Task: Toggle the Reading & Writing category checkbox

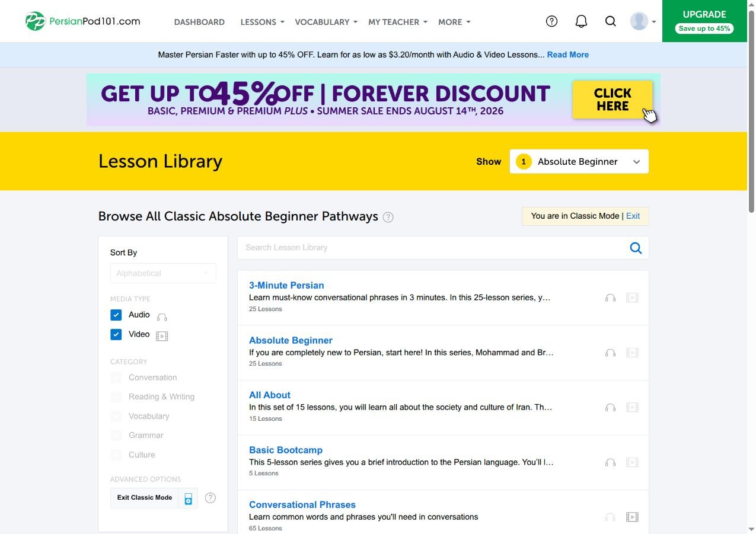Action: click(116, 397)
